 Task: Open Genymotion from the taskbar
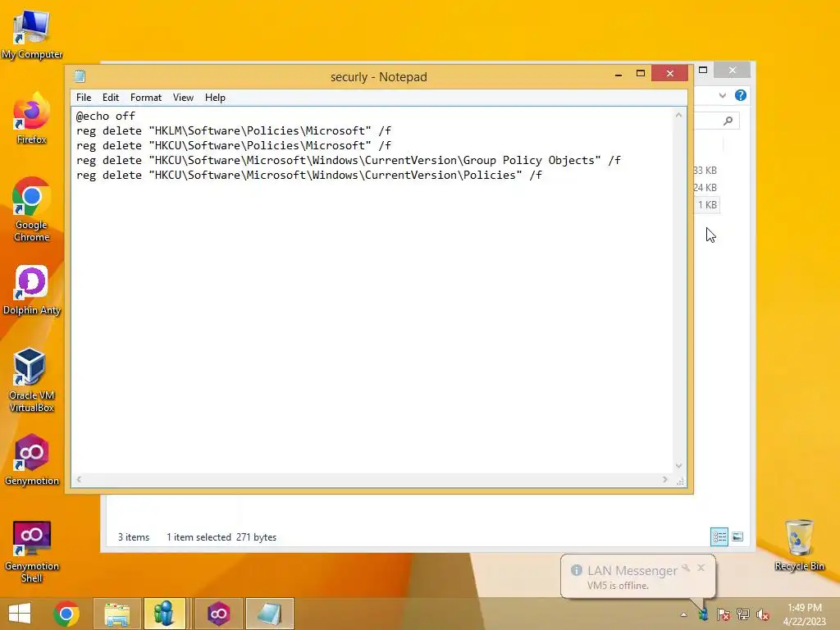click(218, 614)
